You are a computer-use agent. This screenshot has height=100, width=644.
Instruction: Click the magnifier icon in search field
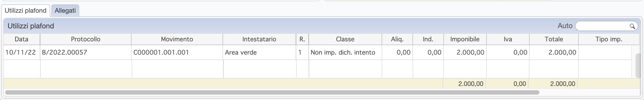(632, 26)
